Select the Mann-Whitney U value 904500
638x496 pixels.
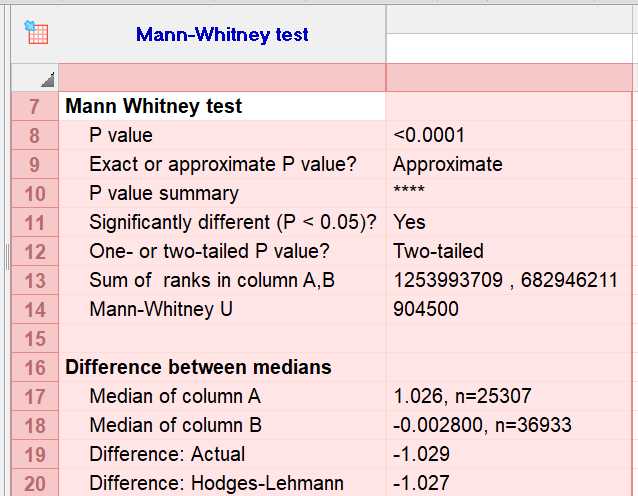(x=426, y=309)
